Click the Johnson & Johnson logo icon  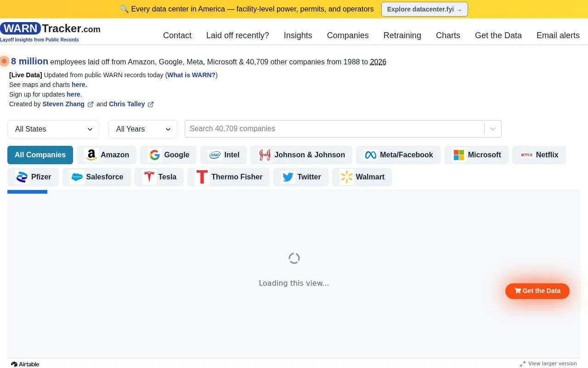265,155
